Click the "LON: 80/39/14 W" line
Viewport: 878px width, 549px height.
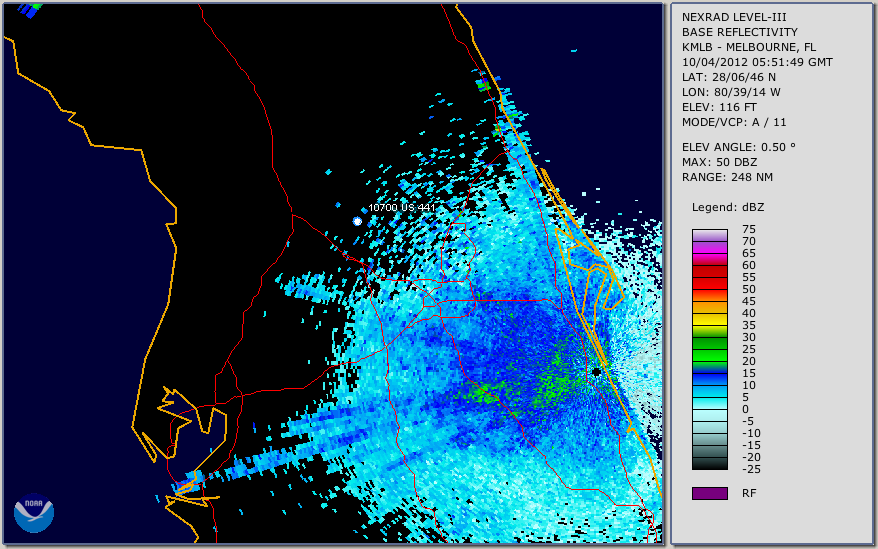pyautogui.click(x=731, y=92)
